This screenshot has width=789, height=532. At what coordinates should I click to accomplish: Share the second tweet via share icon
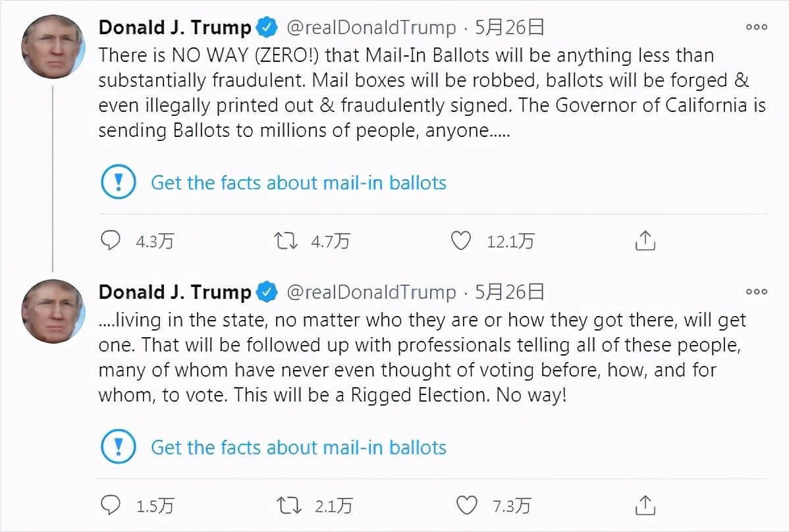645,505
